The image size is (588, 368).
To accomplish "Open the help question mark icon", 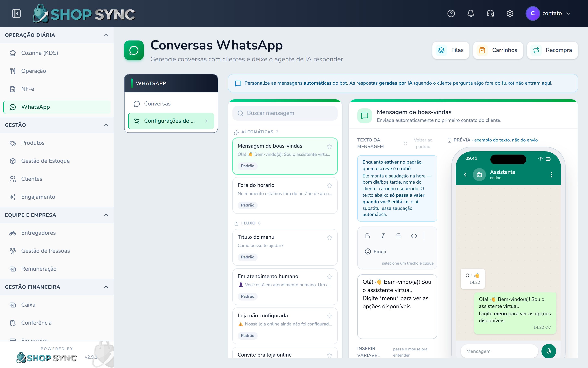I will pos(451,13).
